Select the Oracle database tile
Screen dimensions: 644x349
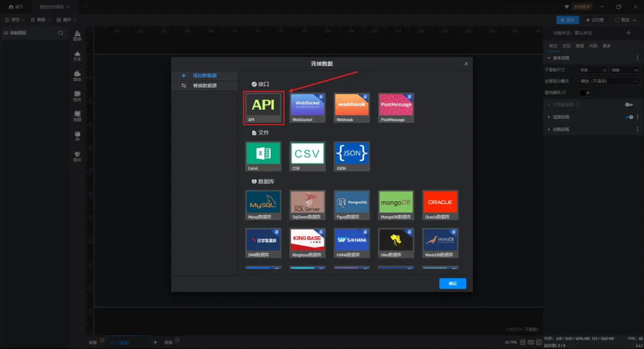pos(440,205)
